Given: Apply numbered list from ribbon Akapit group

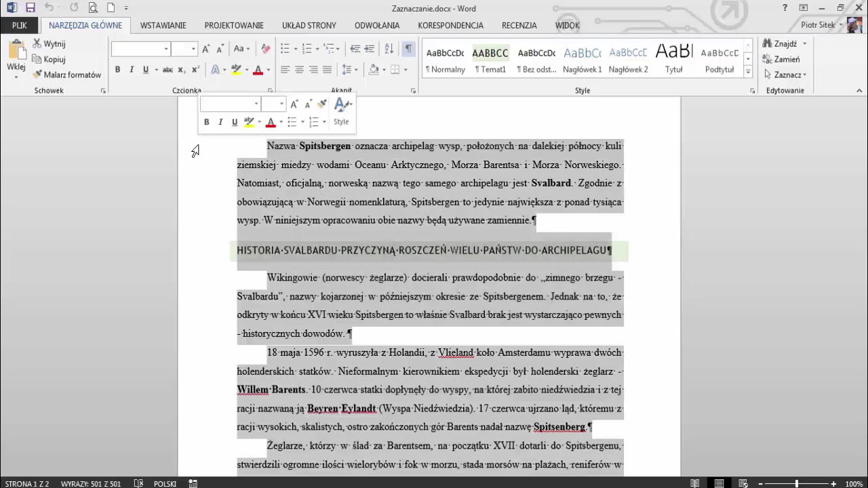Looking at the screenshot, I should point(307,49).
